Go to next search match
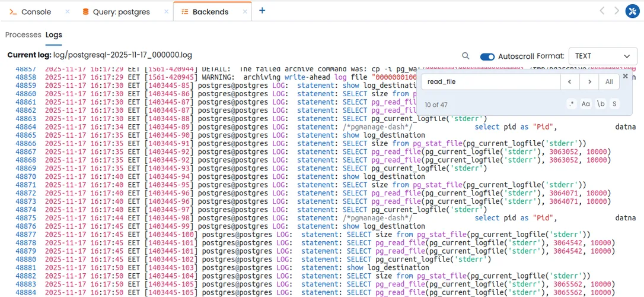Viewport: 644px width, 297px height. tap(589, 82)
